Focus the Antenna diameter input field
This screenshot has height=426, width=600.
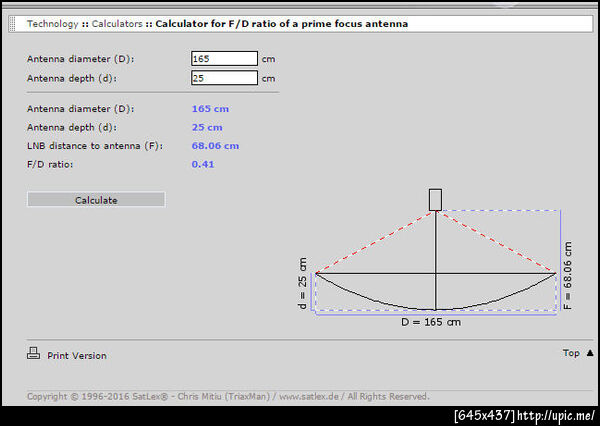(x=224, y=59)
